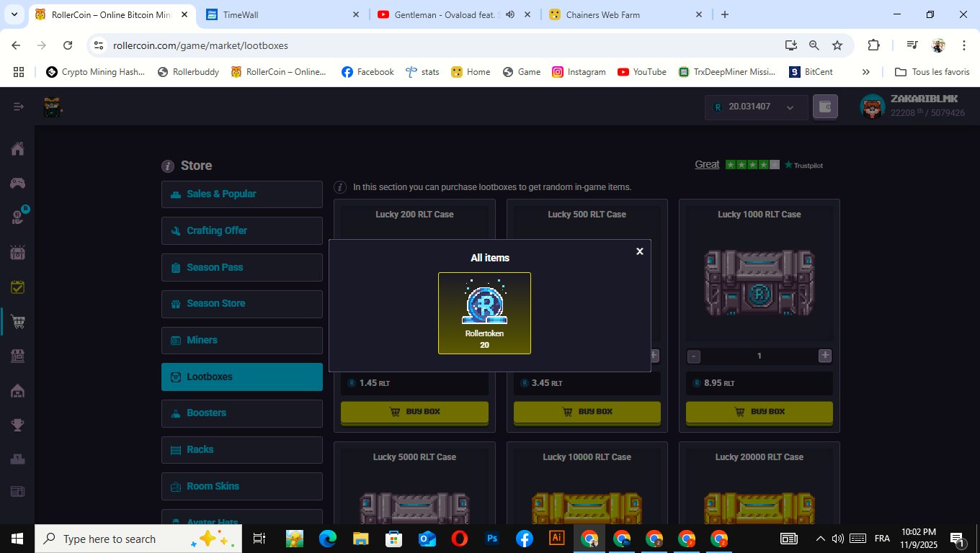Open the calendar checkmark tasks sidebar icon
The image size is (980, 553).
[17, 287]
